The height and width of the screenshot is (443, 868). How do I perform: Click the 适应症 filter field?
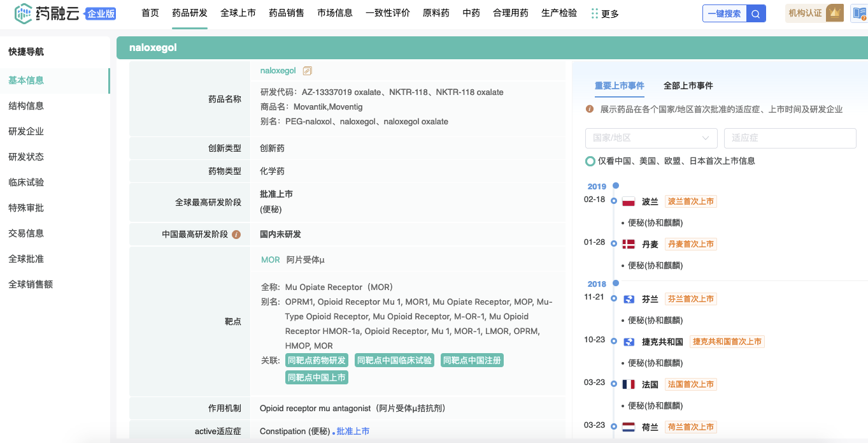point(790,138)
